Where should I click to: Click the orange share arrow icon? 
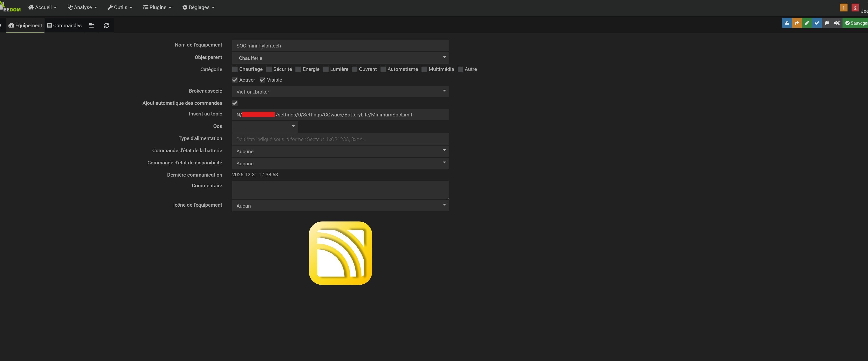tap(797, 23)
